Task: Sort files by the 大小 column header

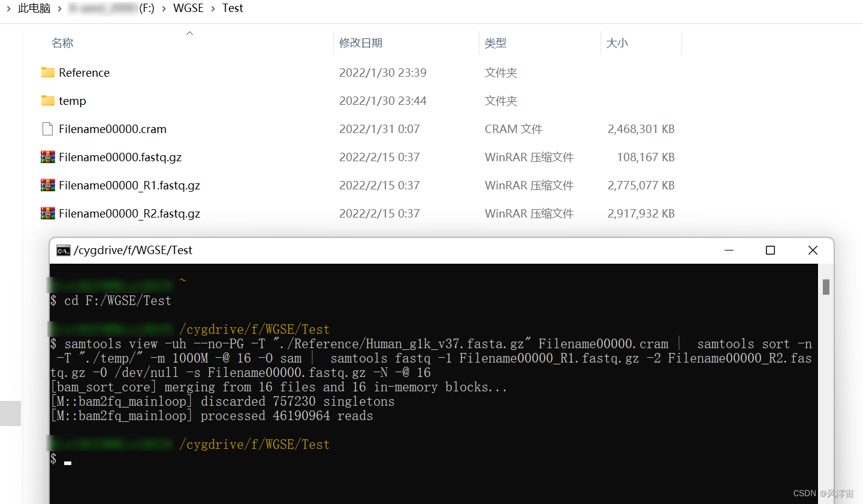Action: tap(617, 43)
